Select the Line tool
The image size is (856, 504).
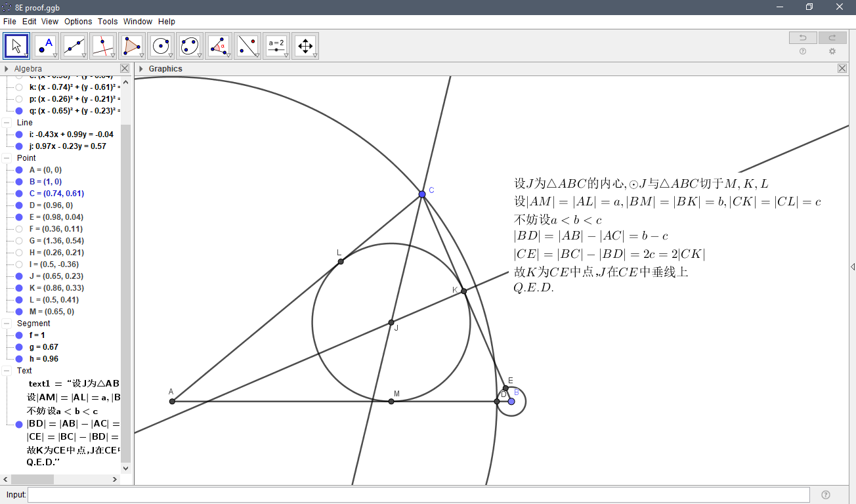pyautogui.click(x=74, y=45)
